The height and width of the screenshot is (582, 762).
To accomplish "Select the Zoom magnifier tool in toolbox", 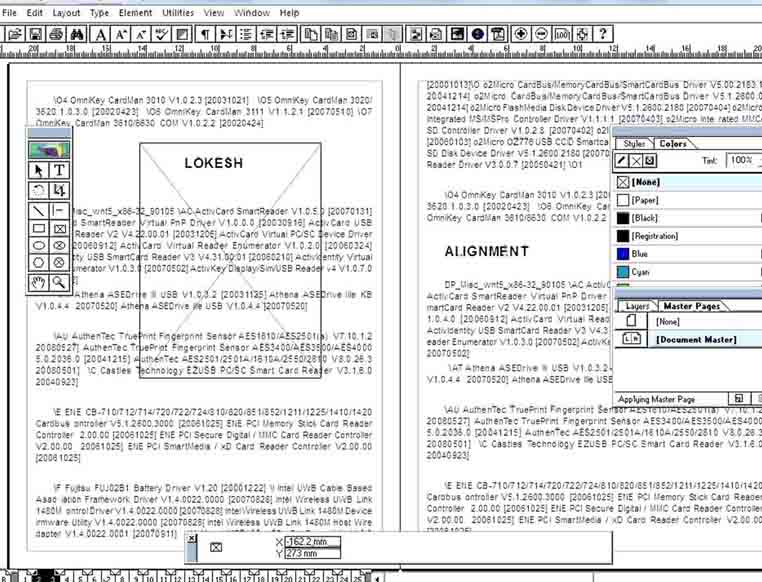I will pos(59,283).
